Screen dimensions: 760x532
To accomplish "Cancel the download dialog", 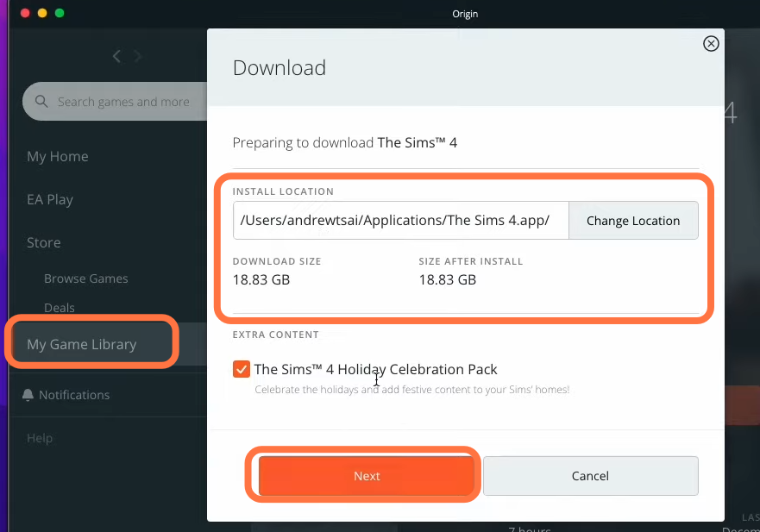I will point(590,476).
